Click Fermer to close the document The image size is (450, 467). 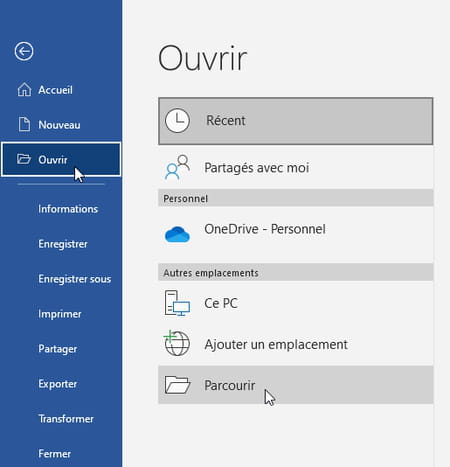pos(55,454)
